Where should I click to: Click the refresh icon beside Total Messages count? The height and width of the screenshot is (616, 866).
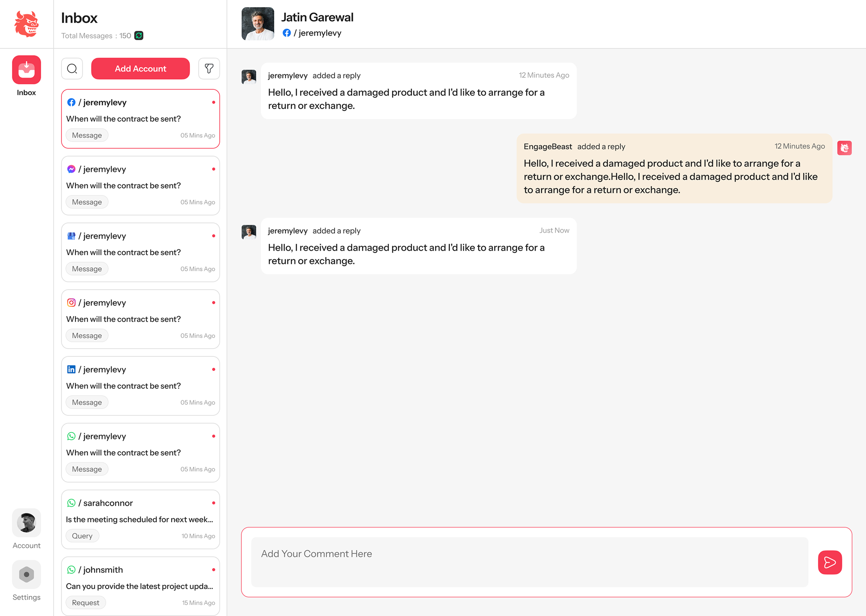(138, 36)
